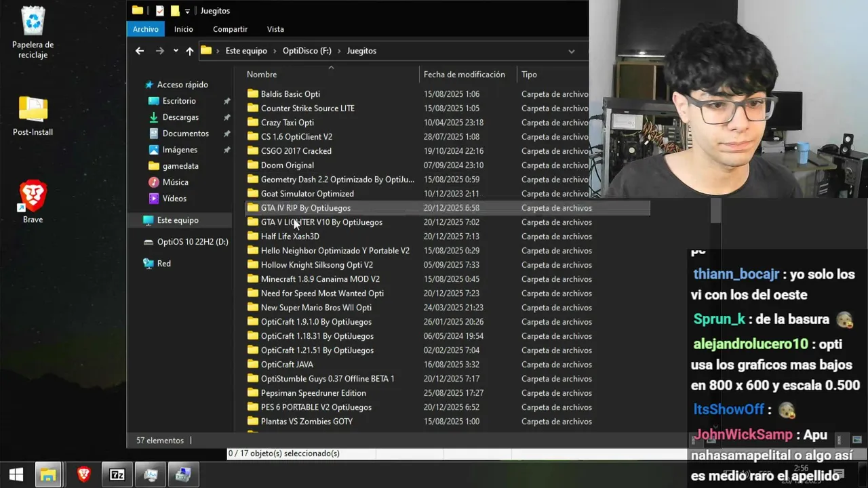
Task: Select GTA V LIGHTER V10 By OptiJuegos
Action: pos(321,222)
